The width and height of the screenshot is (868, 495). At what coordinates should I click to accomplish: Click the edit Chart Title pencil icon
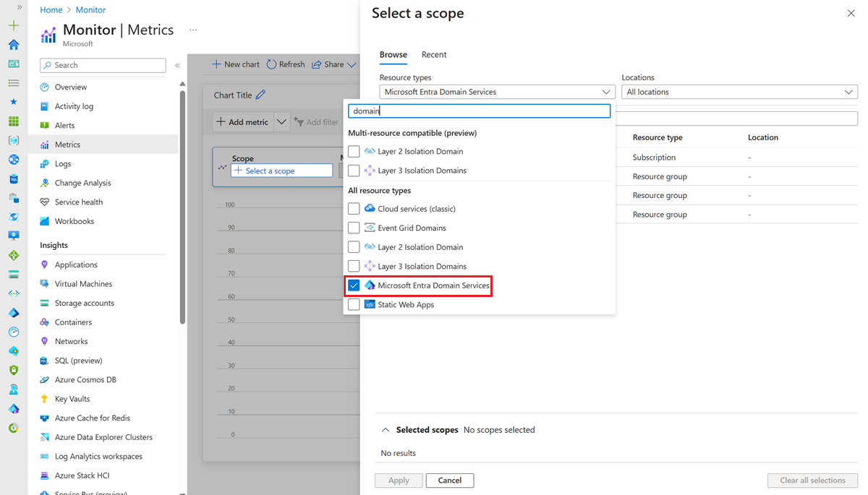(260, 95)
